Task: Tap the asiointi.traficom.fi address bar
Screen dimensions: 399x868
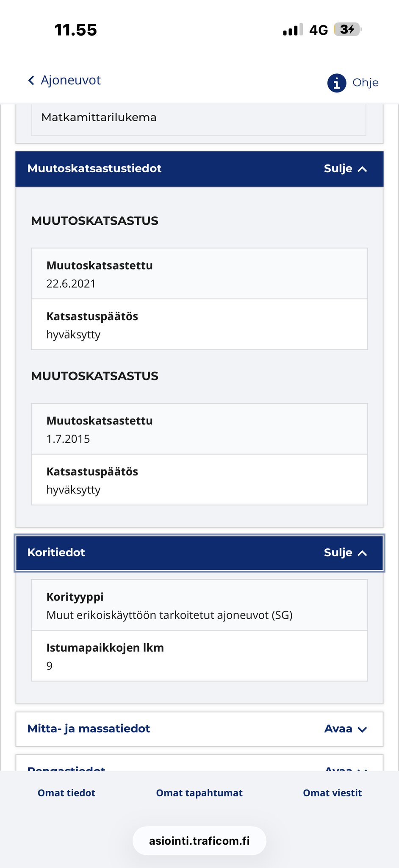Action: (199, 841)
